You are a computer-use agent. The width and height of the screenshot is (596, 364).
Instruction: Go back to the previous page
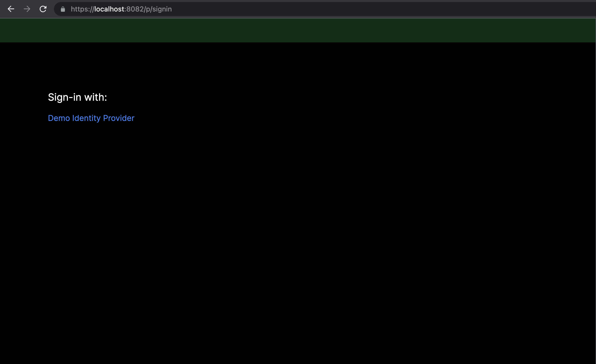[11, 9]
